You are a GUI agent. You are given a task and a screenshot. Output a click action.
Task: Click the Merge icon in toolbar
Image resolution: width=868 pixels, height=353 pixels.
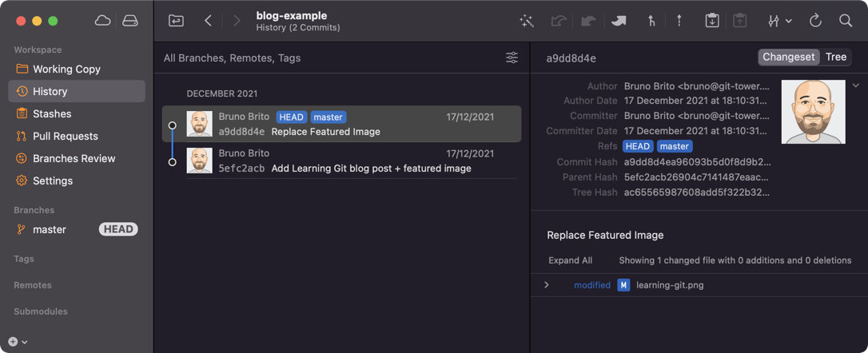651,22
